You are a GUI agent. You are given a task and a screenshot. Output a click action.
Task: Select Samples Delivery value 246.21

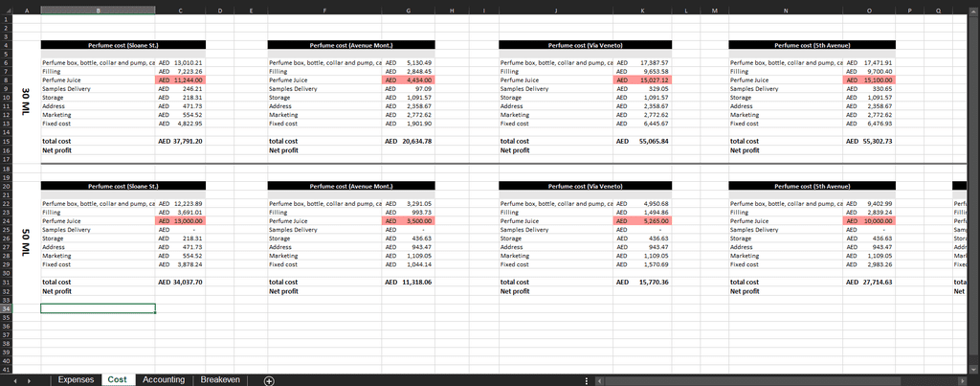tap(181, 89)
